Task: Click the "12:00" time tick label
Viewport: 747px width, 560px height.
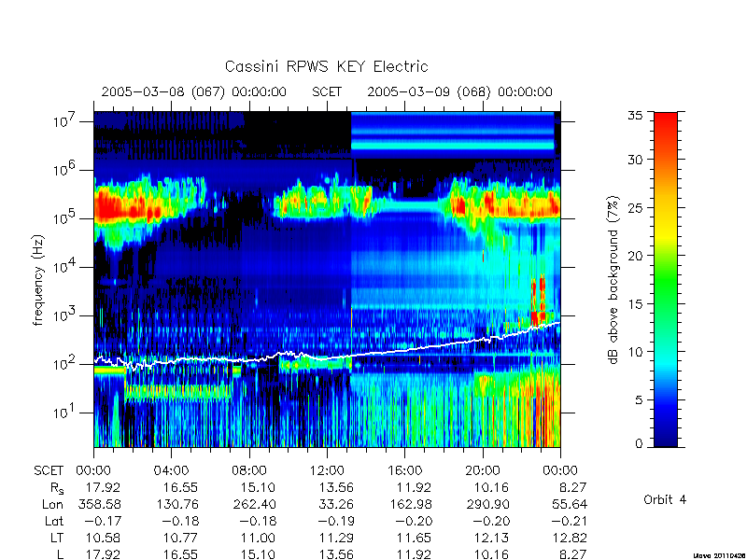Action: 327,470
